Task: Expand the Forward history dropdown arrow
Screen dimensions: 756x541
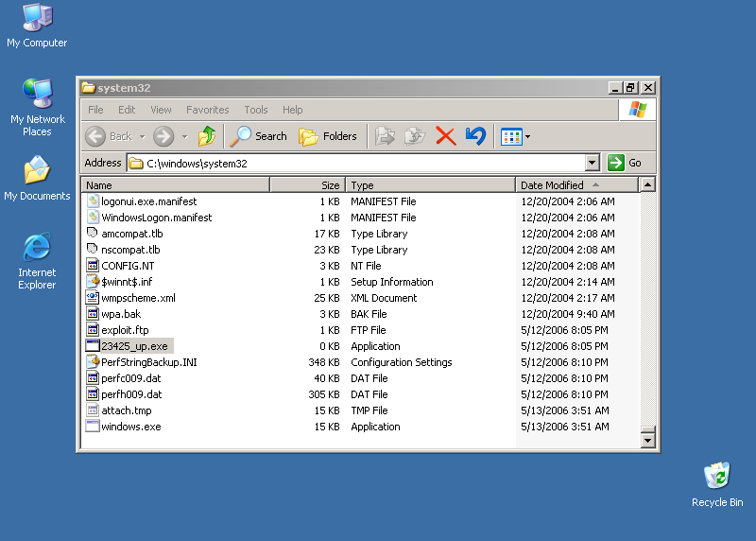Action: 184,137
